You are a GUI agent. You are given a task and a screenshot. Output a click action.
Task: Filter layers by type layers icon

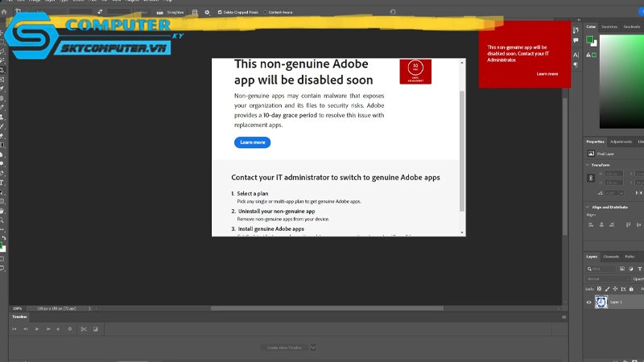click(x=639, y=269)
